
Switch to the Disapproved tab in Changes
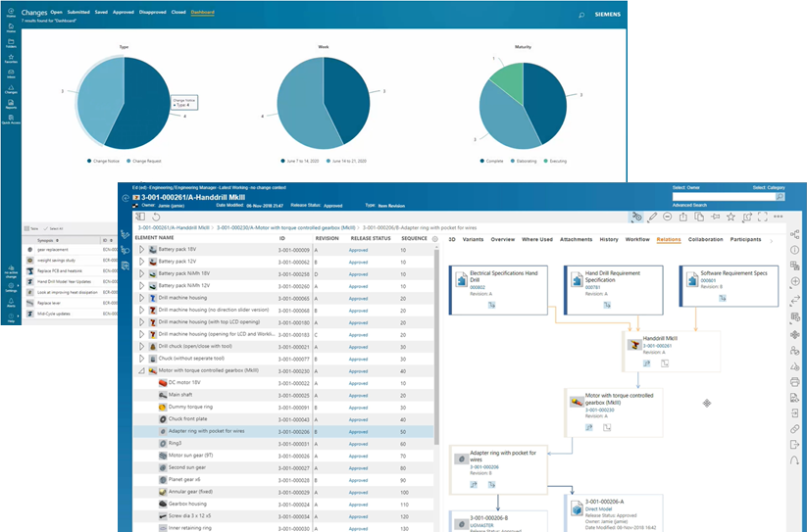pos(152,12)
